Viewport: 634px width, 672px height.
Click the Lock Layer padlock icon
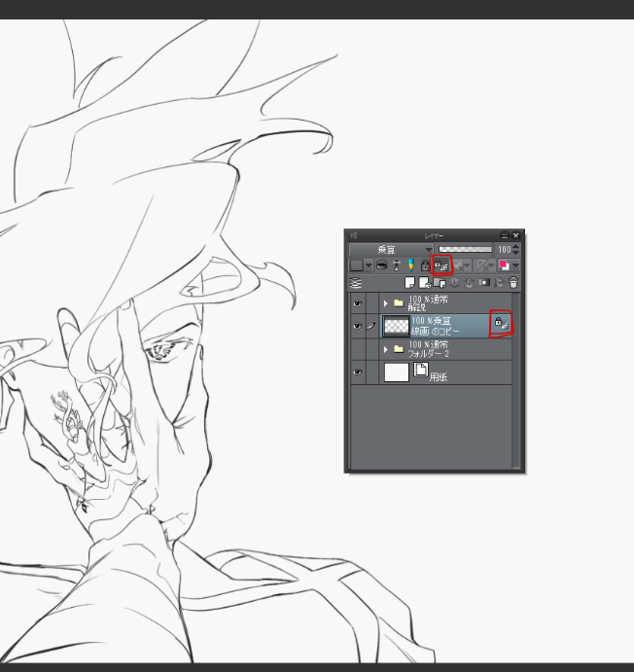[x=425, y=265]
